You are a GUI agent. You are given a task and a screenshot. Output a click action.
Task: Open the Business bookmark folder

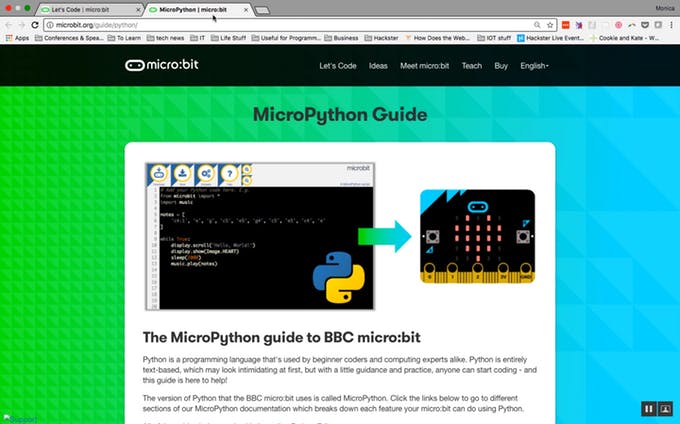click(x=341, y=38)
